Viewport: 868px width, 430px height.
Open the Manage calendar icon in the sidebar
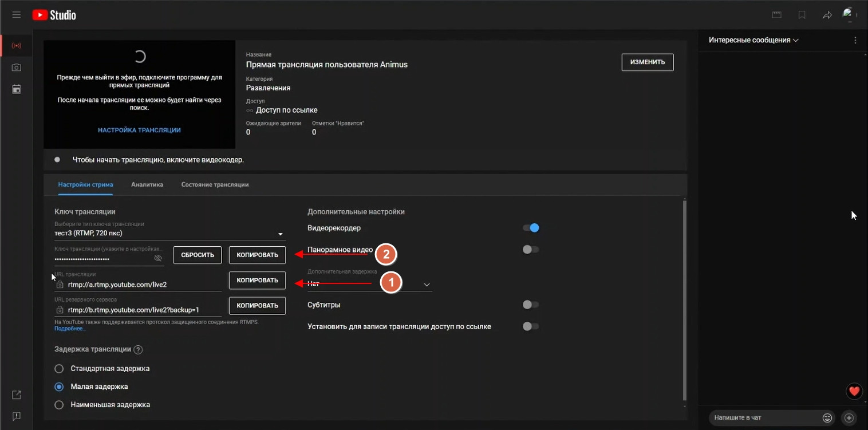(x=17, y=89)
